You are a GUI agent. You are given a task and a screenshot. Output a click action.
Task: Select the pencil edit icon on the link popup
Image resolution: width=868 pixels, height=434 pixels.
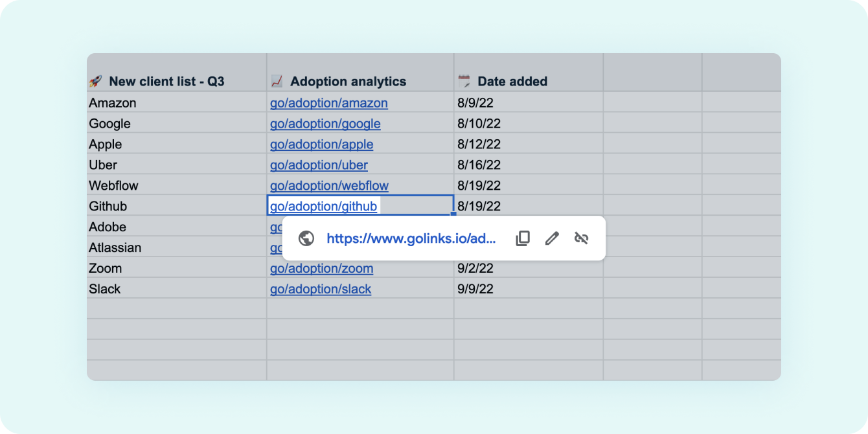(x=552, y=238)
